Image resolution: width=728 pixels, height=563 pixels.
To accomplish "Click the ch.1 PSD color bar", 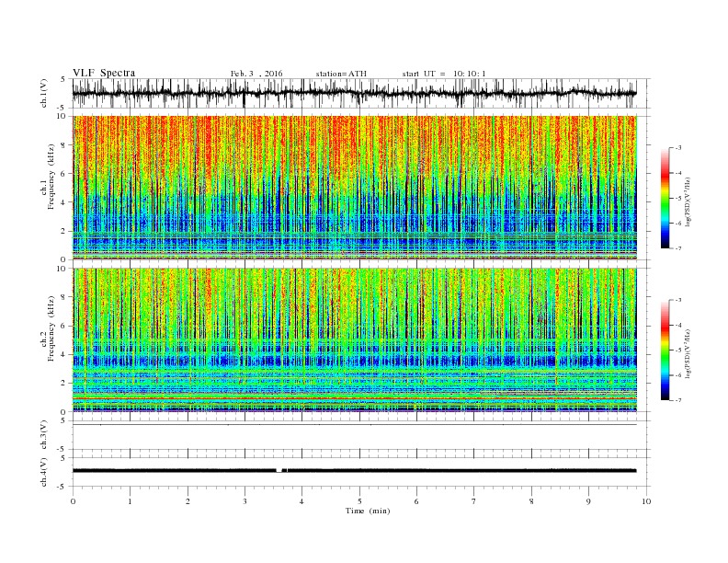I will pos(665,199).
